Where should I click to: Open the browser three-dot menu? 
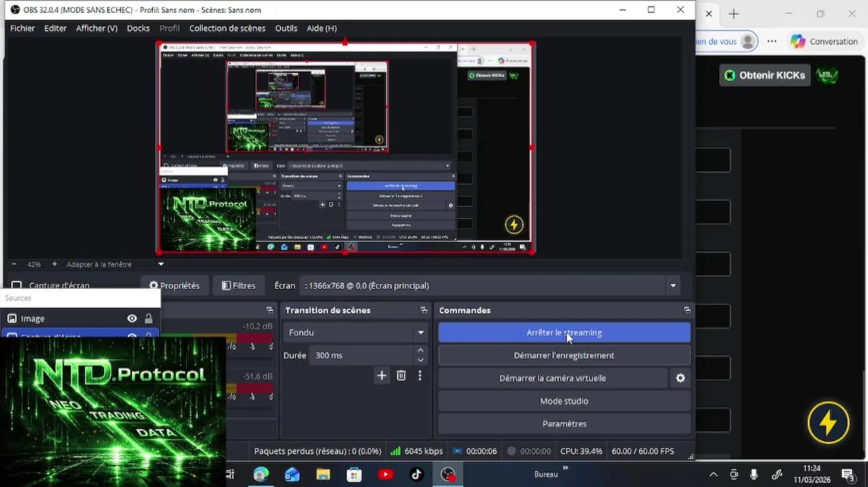tap(772, 41)
